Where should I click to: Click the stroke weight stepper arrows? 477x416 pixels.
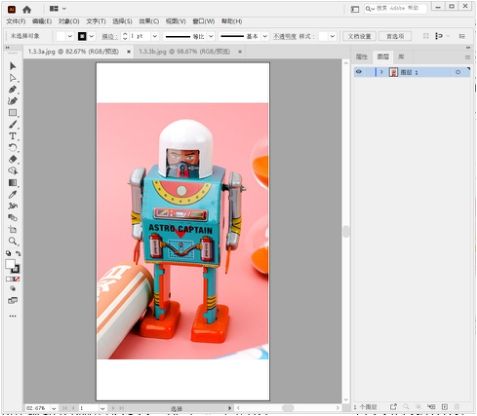125,36
